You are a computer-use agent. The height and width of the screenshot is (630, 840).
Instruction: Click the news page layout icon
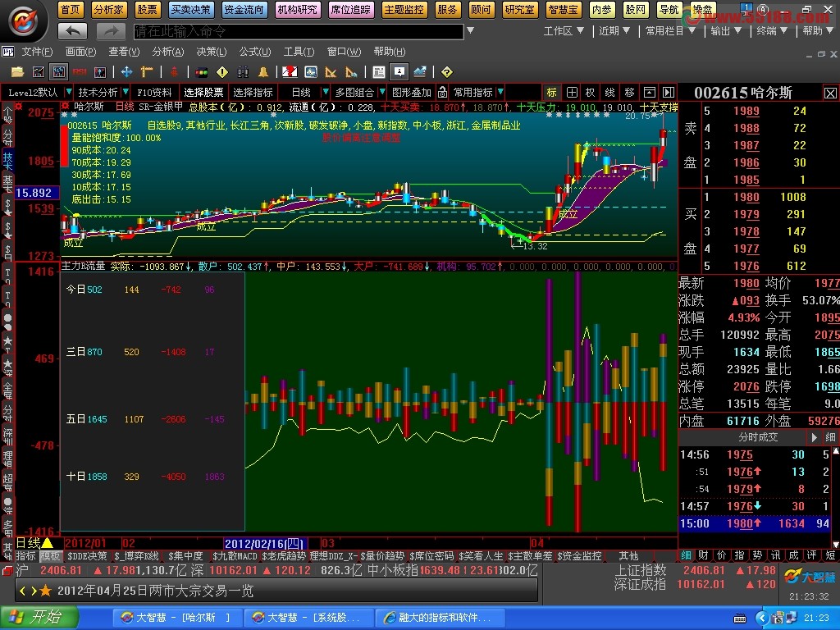[379, 72]
